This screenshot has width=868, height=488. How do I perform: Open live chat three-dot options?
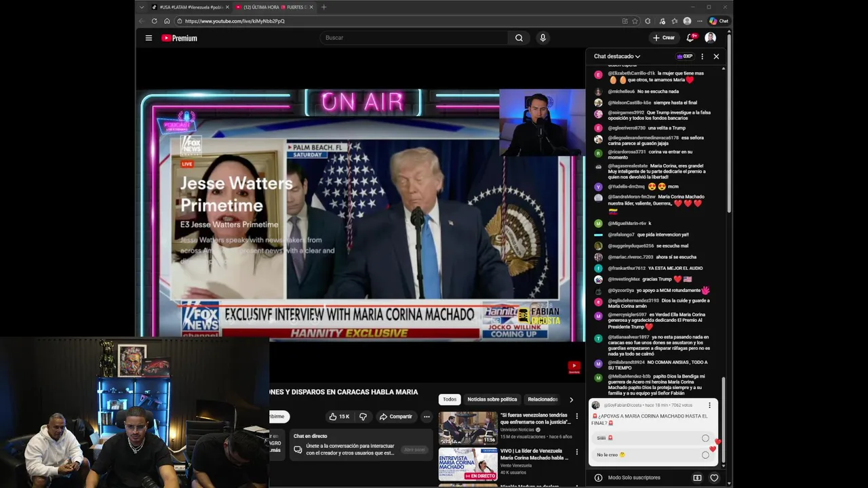[702, 56]
